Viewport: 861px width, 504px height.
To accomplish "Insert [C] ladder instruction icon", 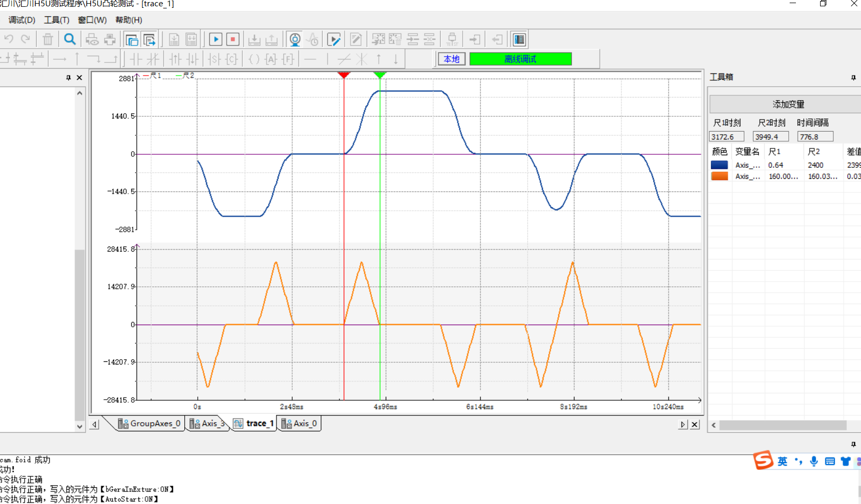I will tap(232, 59).
